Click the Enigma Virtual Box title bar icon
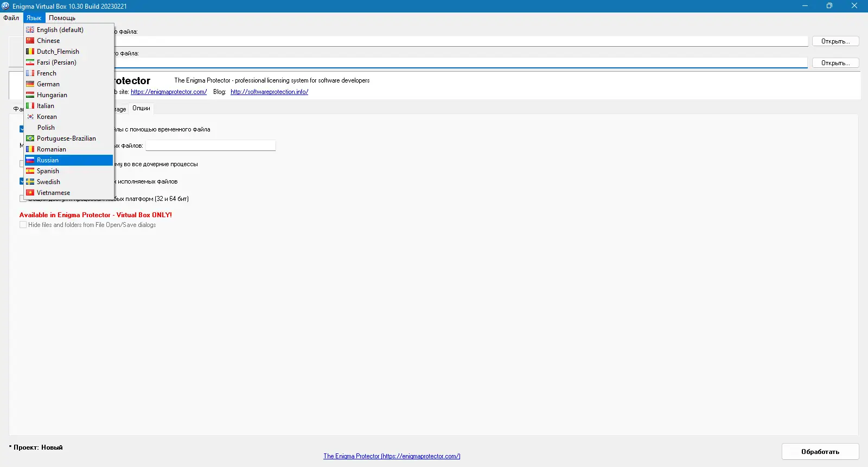868x467 pixels. coord(5,6)
